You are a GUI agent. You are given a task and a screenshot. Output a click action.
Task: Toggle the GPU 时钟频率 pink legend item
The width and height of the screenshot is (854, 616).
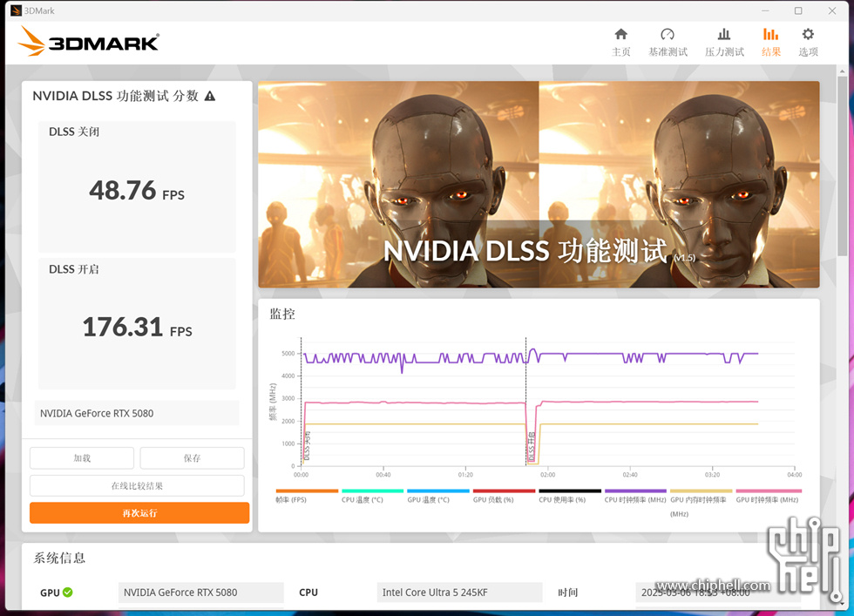[x=768, y=495]
